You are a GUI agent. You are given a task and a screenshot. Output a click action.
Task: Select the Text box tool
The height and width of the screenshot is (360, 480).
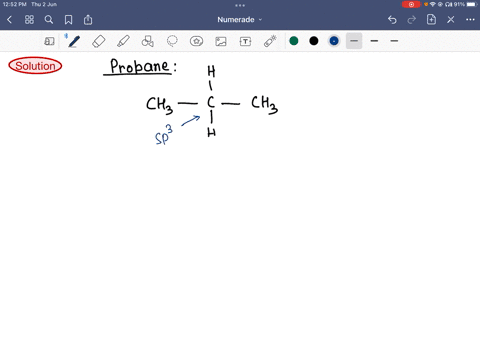point(245,41)
